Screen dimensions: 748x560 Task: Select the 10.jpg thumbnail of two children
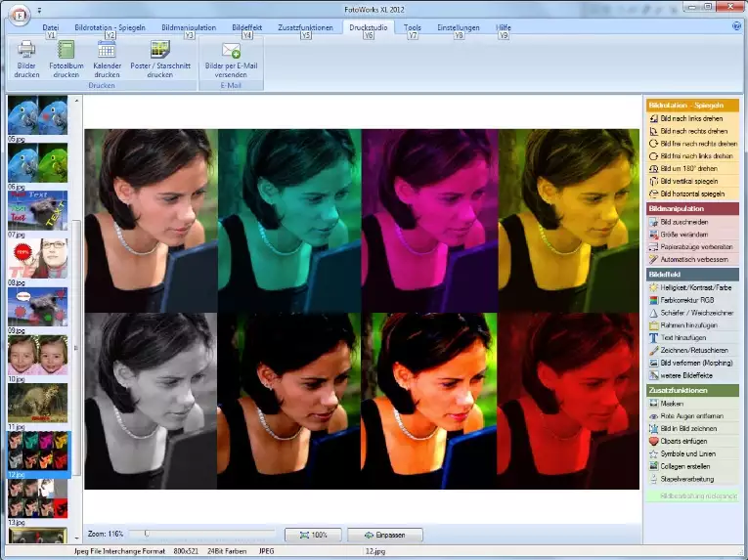click(38, 356)
